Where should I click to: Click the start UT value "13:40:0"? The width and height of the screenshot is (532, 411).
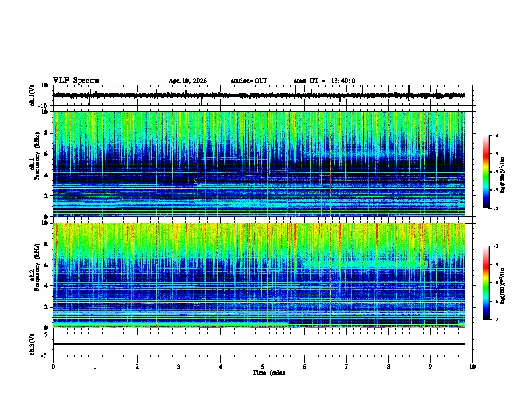[x=343, y=81]
